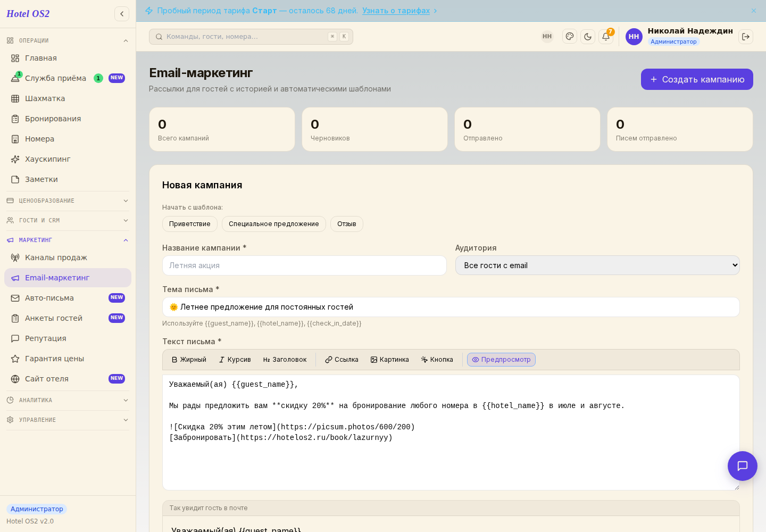This screenshot has height=532, width=766.
Task: Open the Аудитория dropdown
Action: (597, 265)
